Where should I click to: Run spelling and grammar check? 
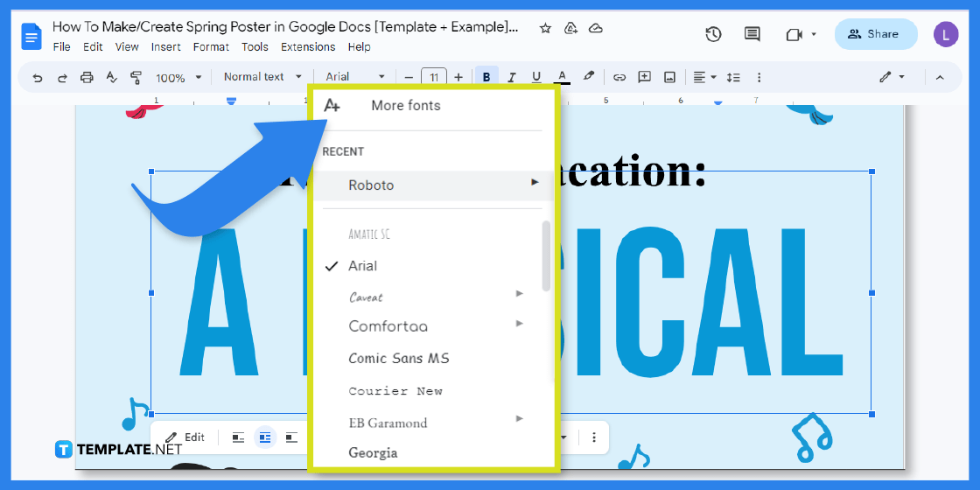112,78
